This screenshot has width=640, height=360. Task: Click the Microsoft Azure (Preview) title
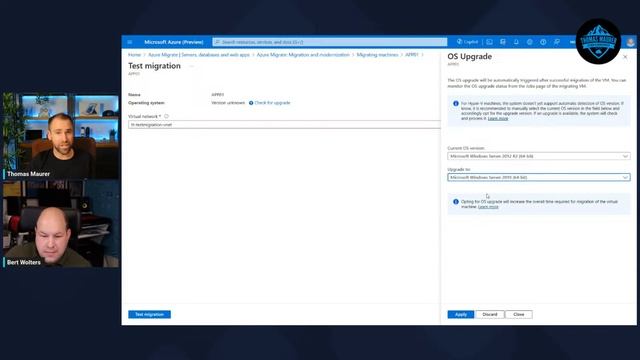click(x=173, y=42)
